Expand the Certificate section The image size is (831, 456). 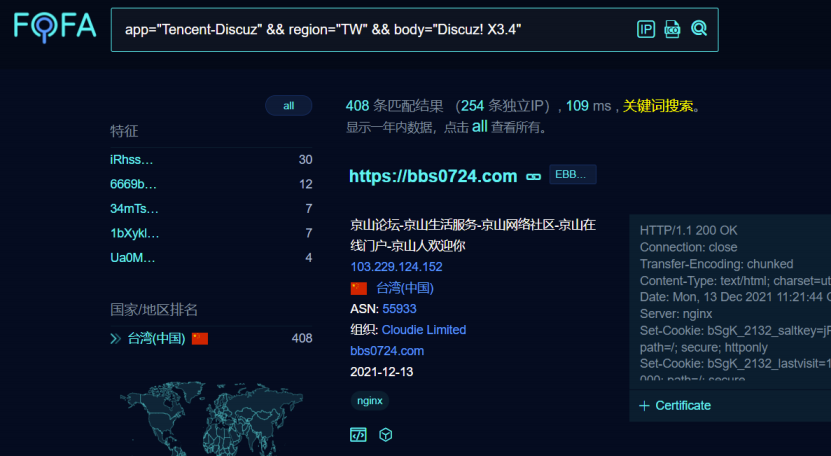click(x=675, y=406)
